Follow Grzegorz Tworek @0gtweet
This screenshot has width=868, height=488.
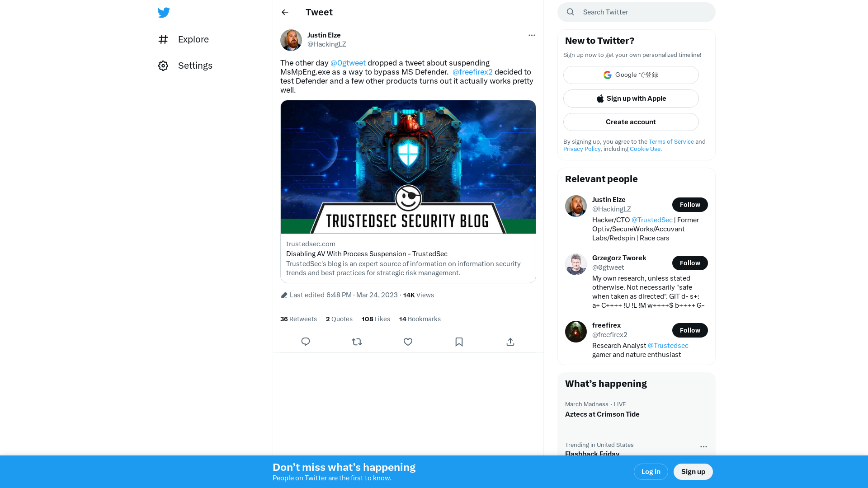(x=690, y=263)
